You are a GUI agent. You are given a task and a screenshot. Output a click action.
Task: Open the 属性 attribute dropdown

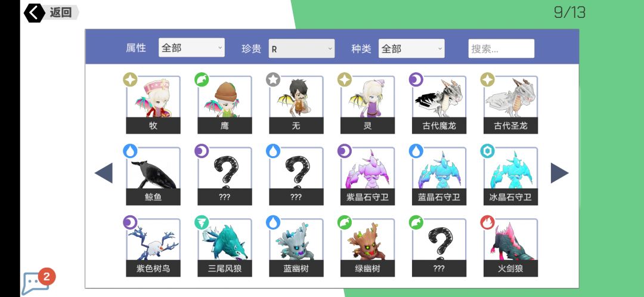(x=191, y=48)
